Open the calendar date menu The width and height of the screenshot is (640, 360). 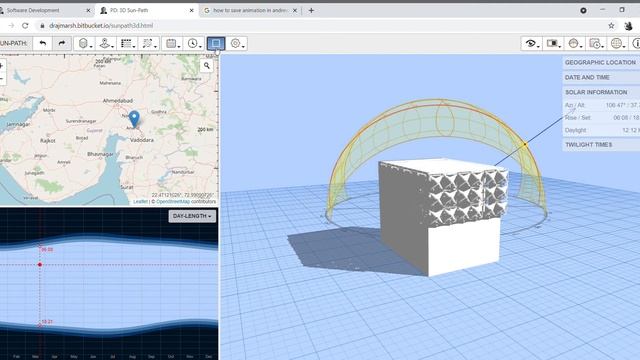pos(173,43)
